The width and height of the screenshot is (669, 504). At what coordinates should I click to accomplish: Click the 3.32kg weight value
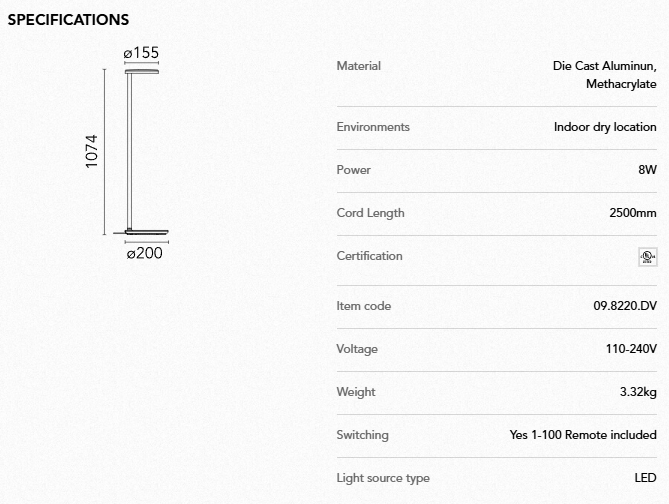coord(638,392)
